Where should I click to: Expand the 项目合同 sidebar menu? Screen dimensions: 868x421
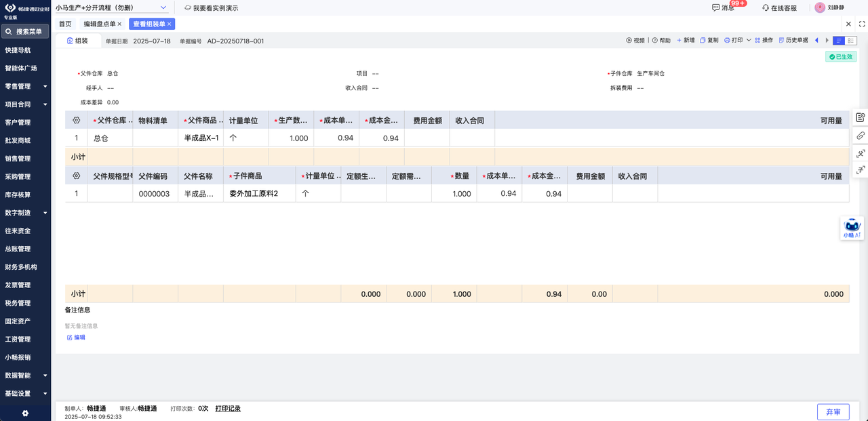tap(25, 104)
